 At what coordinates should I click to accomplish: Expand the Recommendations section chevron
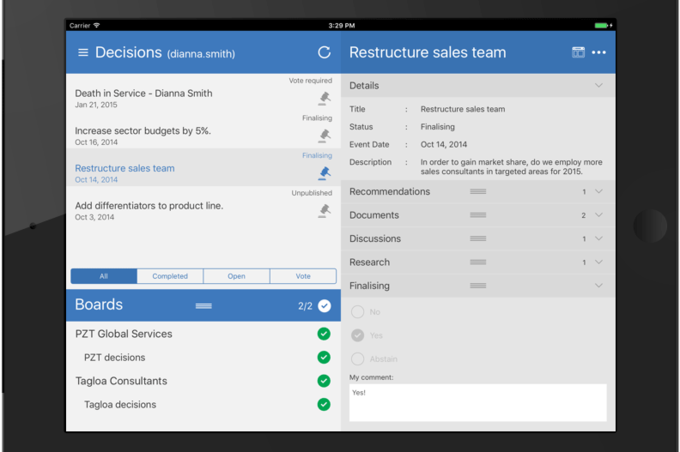pos(598,191)
